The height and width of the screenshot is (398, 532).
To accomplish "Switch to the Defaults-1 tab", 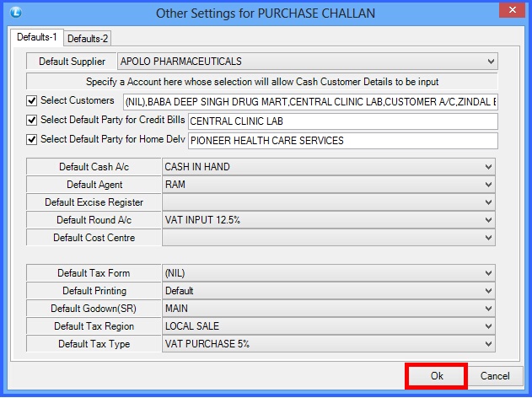I will click(x=37, y=37).
